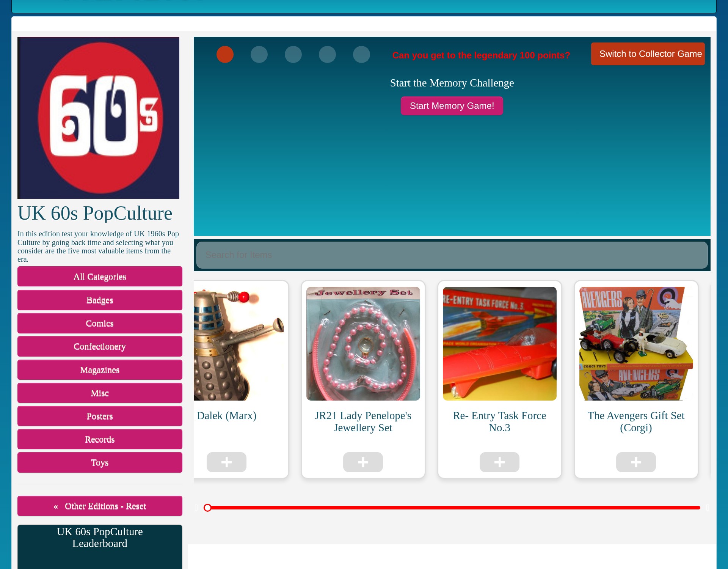728x569 pixels.
Task: Click UK 60s PopCulture Leaderboard heading
Action: (x=100, y=538)
